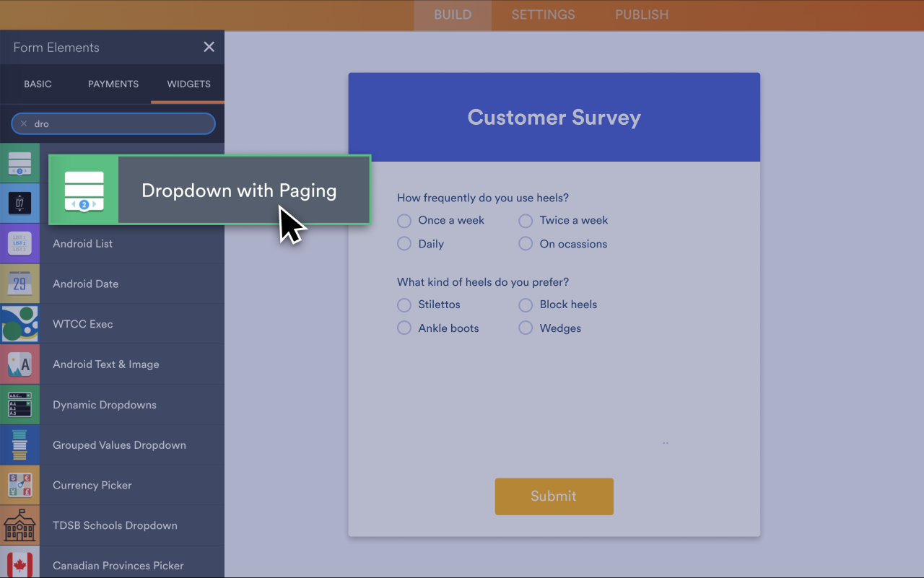The height and width of the screenshot is (578, 924).
Task: Go to the PUBLISH section
Action: pyautogui.click(x=641, y=14)
